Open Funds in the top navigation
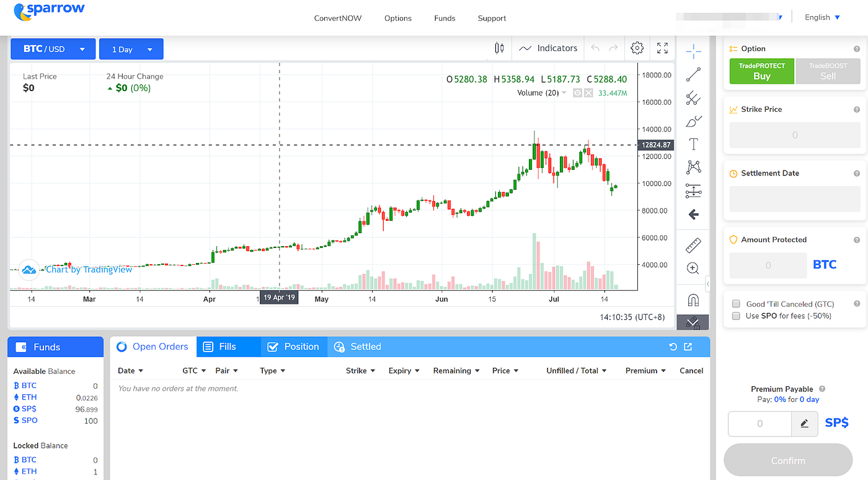Image resolution: width=868 pixels, height=480 pixels. [445, 18]
